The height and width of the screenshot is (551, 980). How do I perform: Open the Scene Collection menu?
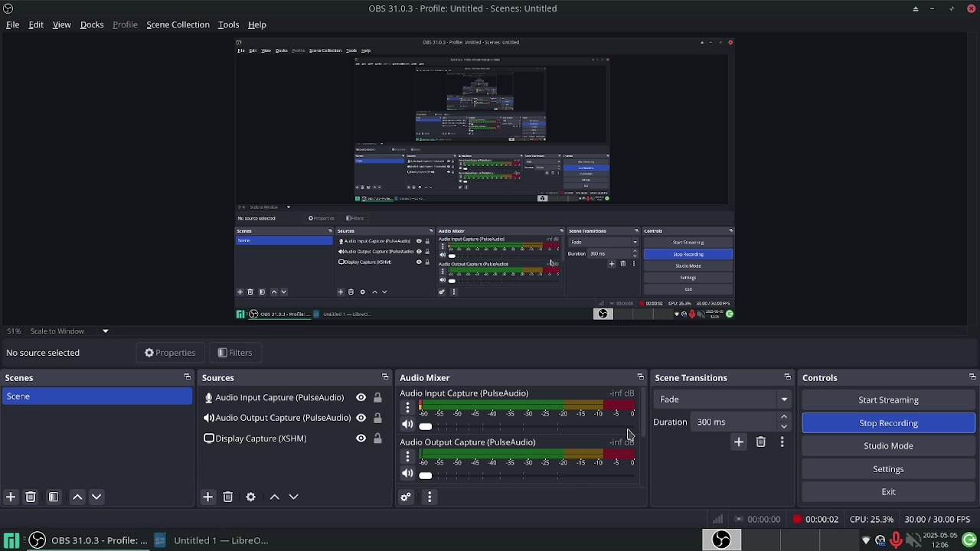coord(178,24)
